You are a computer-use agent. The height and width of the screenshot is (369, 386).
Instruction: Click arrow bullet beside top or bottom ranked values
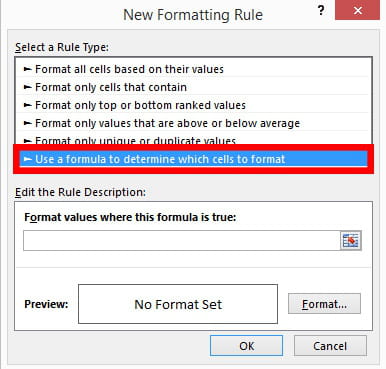pos(28,105)
